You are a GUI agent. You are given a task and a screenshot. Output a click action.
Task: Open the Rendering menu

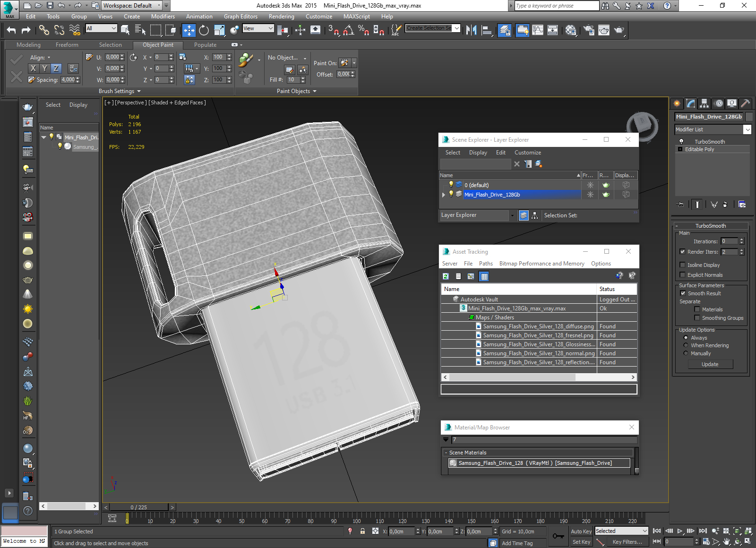[282, 17]
